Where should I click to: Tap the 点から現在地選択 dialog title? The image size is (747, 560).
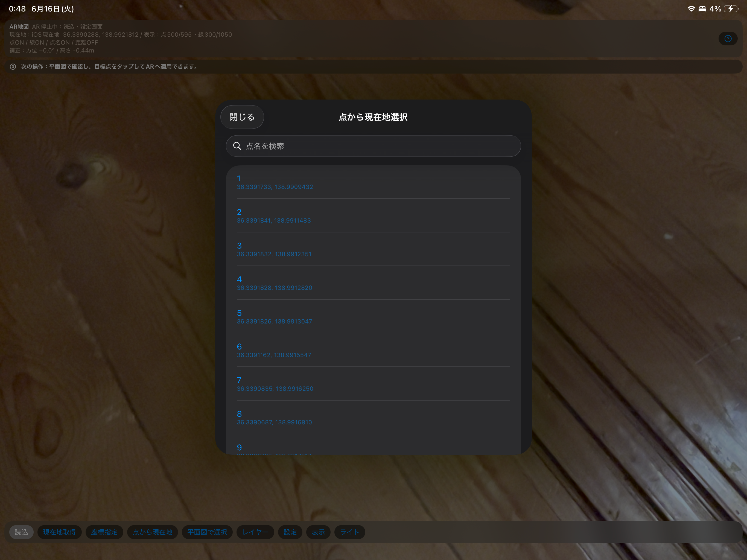tap(373, 117)
